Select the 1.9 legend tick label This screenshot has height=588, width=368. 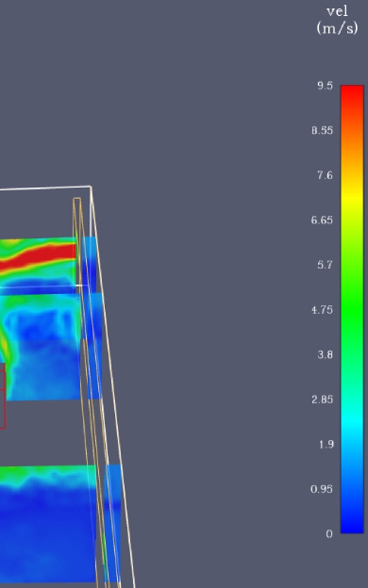coord(326,445)
